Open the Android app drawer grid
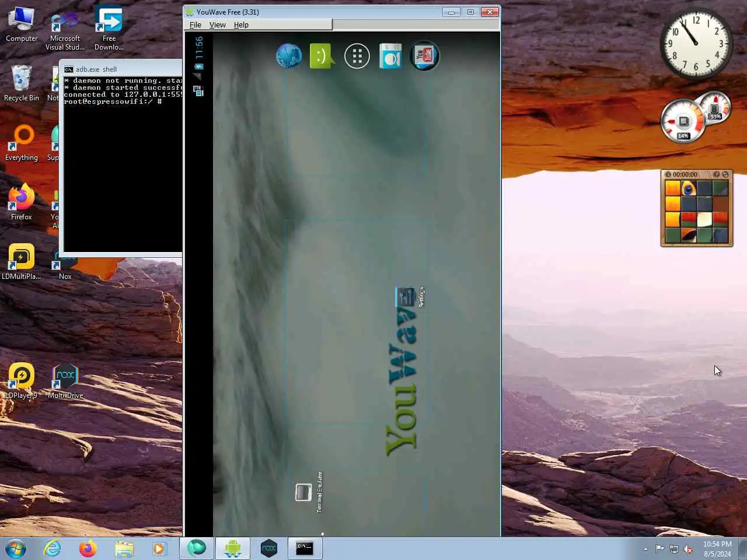The image size is (747, 560). pos(357,57)
